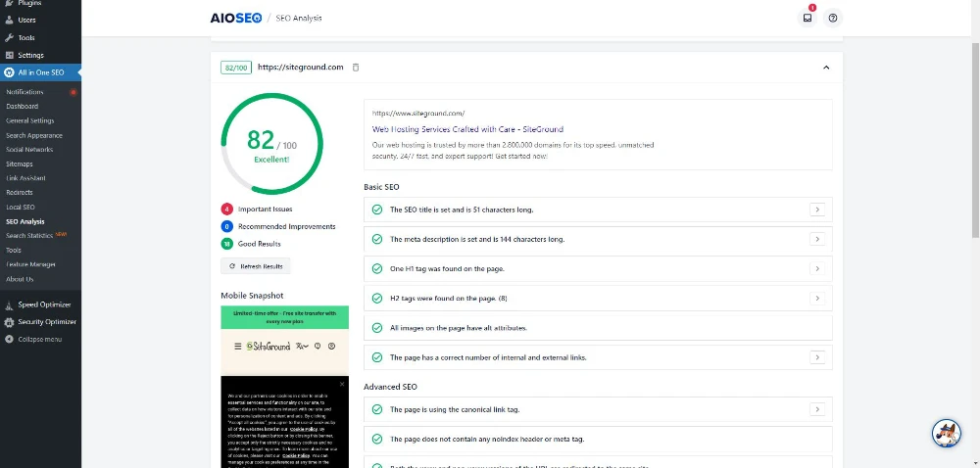Open Social Networks submenu
Viewport: 980px width, 468px height.
tap(29, 150)
